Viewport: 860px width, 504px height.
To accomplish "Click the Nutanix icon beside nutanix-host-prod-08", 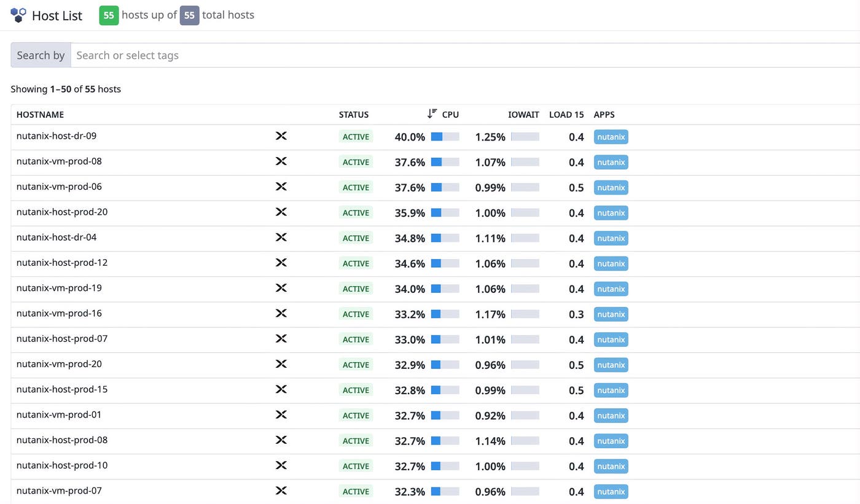I will (281, 440).
